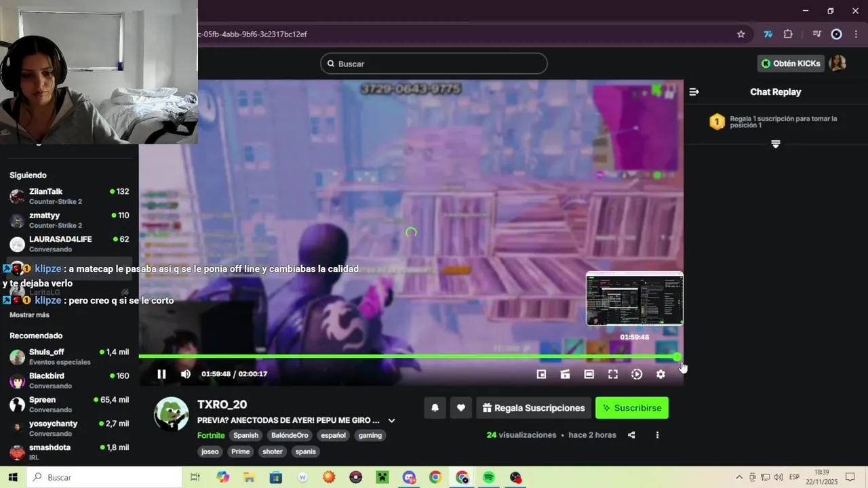Click the seek handle at bar's end
The width and height of the screenshot is (868, 488).
click(677, 357)
